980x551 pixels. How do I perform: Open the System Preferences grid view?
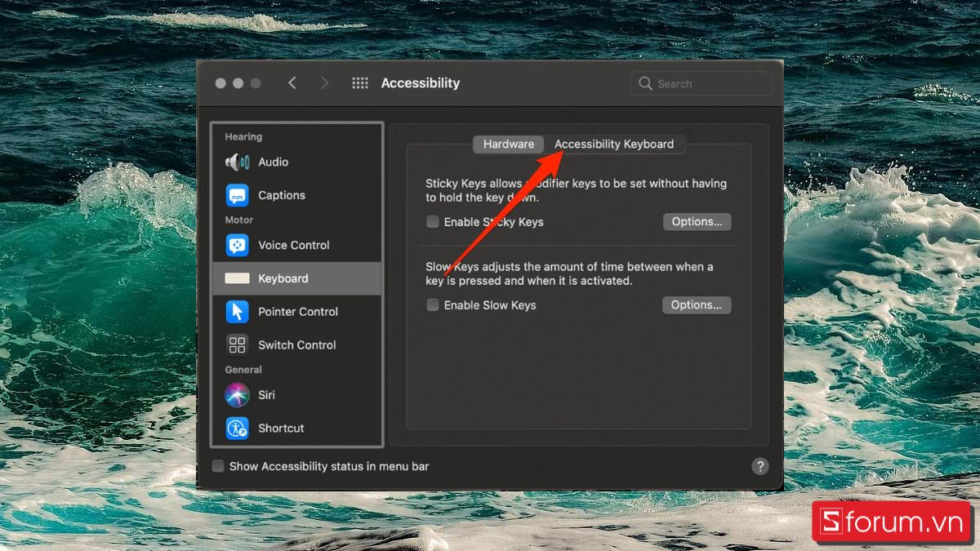pos(359,82)
